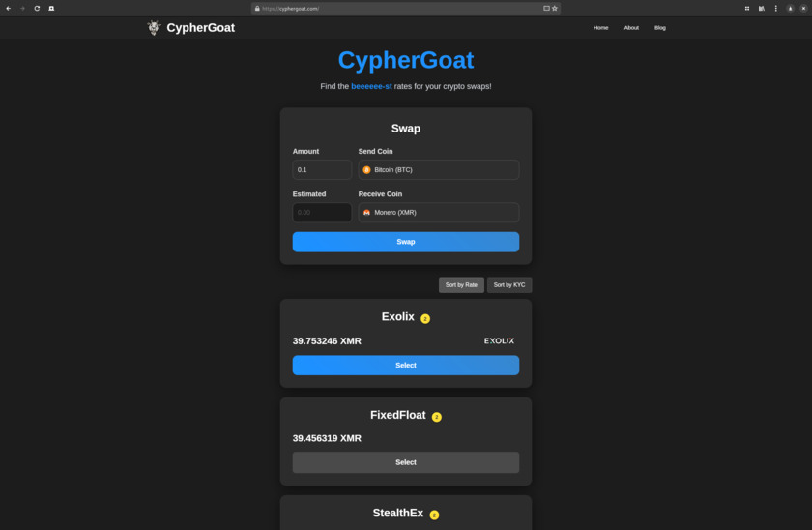The height and width of the screenshot is (530, 812).
Task: Click the cyphergoat.com URL in address bar
Action: (291, 9)
